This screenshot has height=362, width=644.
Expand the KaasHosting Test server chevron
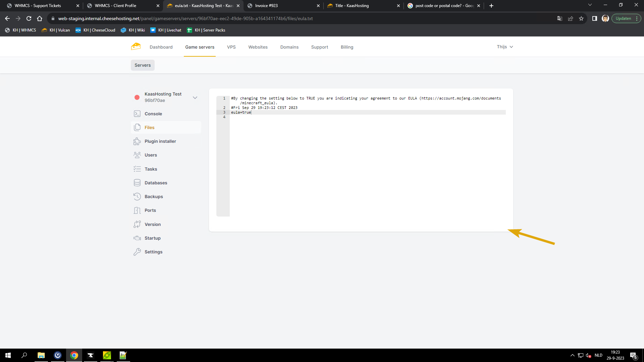point(195,98)
